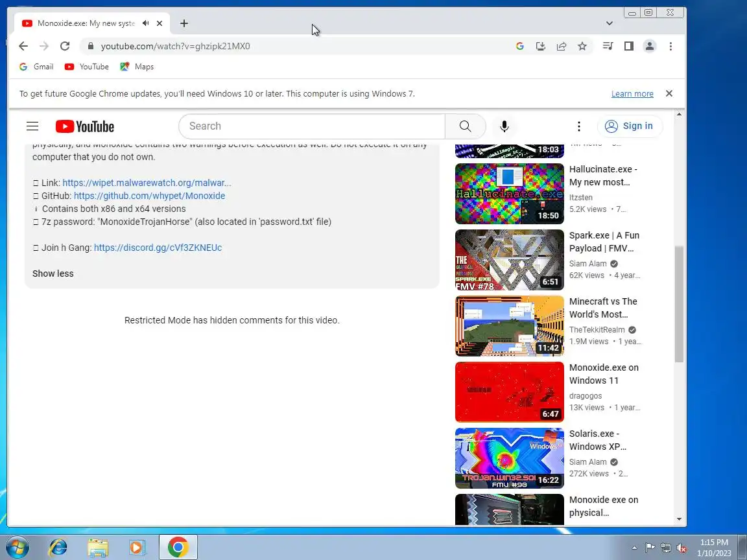Click the YouTube logo
Image resolution: width=747 pixels, height=560 pixels.
pos(85,126)
